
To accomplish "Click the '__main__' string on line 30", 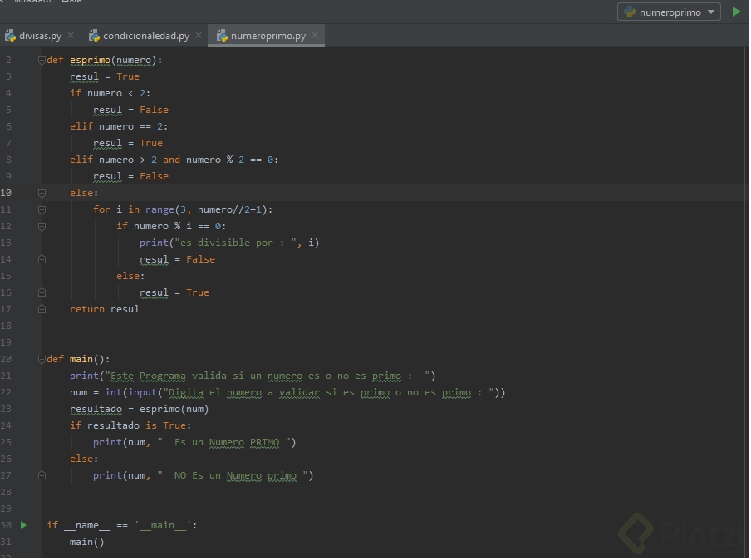I will pyautogui.click(x=163, y=525).
